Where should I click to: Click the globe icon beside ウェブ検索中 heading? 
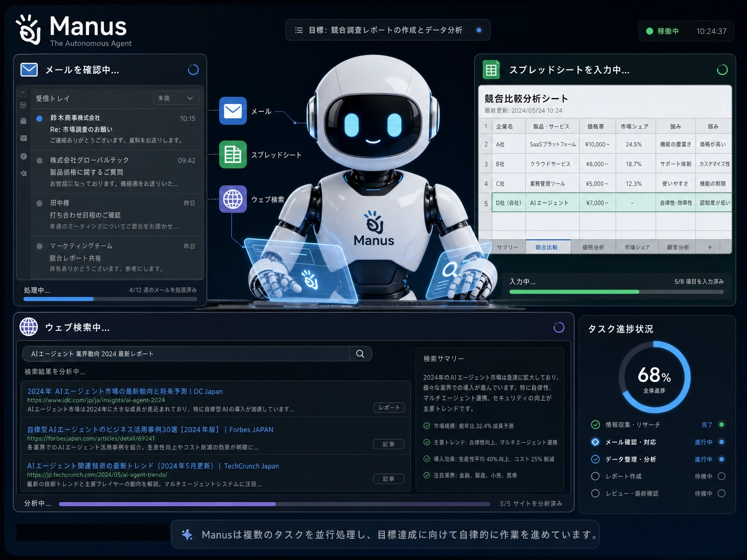tap(29, 327)
